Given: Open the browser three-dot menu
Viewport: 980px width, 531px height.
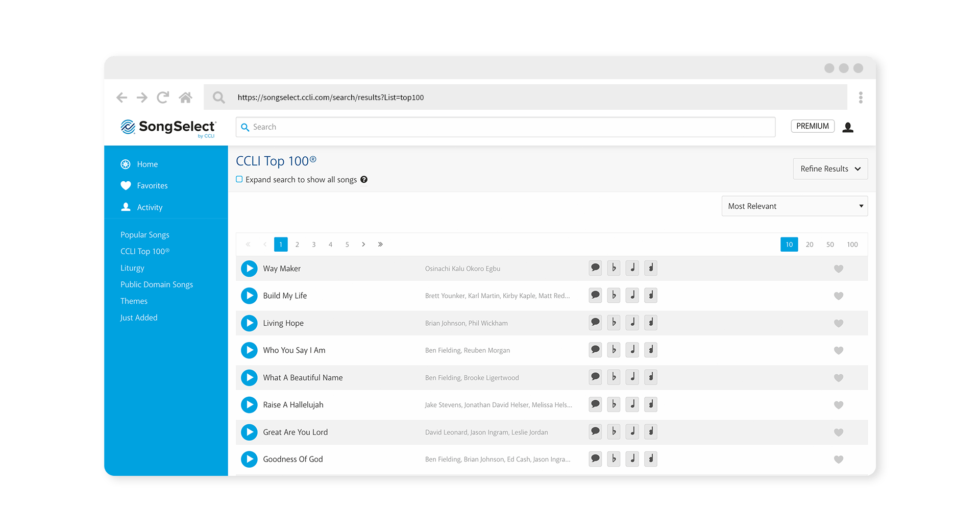Looking at the screenshot, I should pos(861,98).
